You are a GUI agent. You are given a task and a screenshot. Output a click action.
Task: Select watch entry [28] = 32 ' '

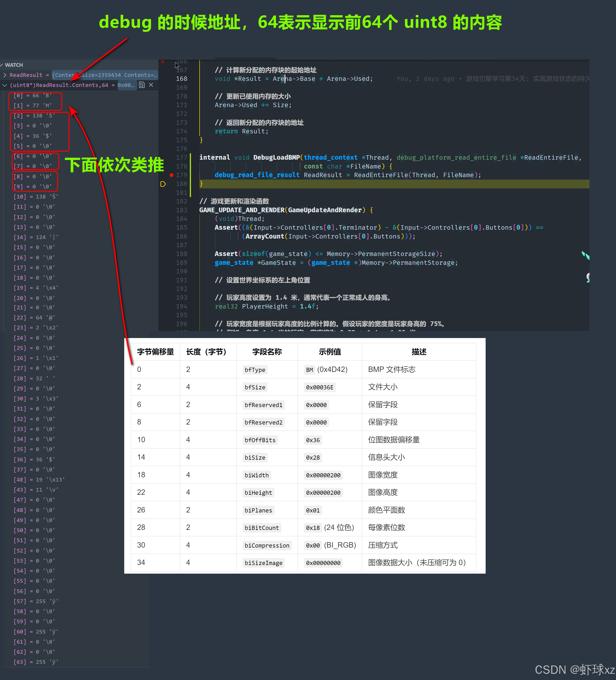[x=34, y=379]
